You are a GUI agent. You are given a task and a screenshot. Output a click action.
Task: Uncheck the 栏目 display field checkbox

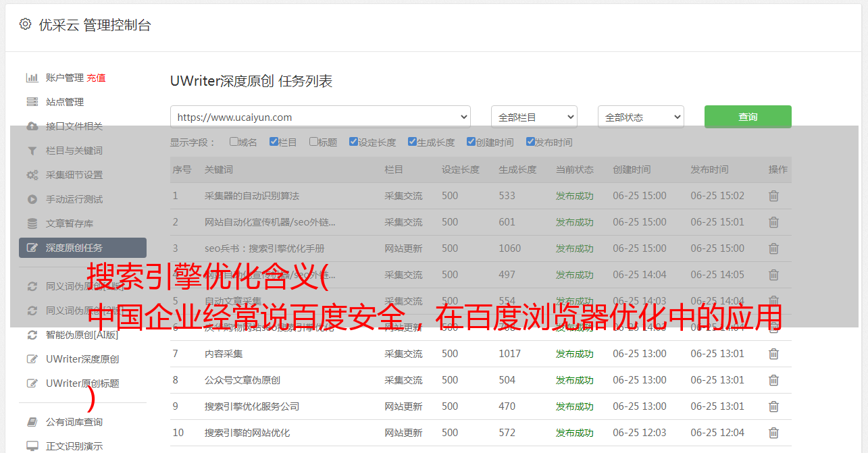click(274, 142)
